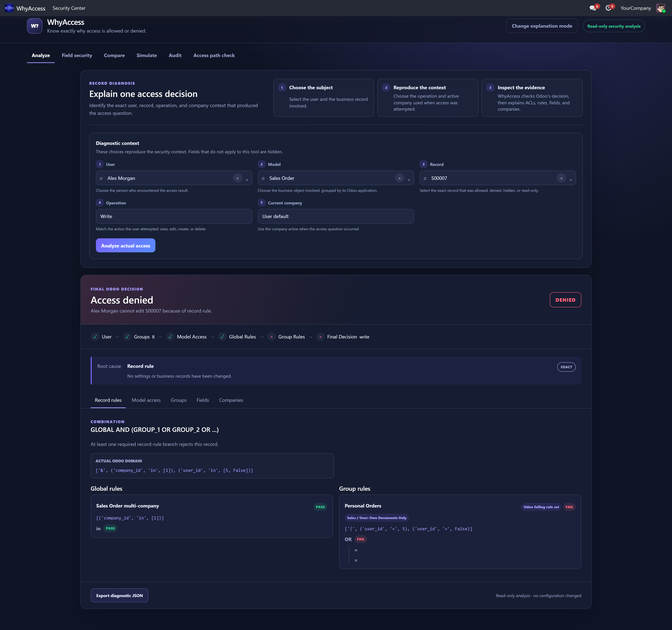
Task: Clear the Alex Morgan user selection
Action: [x=238, y=178]
